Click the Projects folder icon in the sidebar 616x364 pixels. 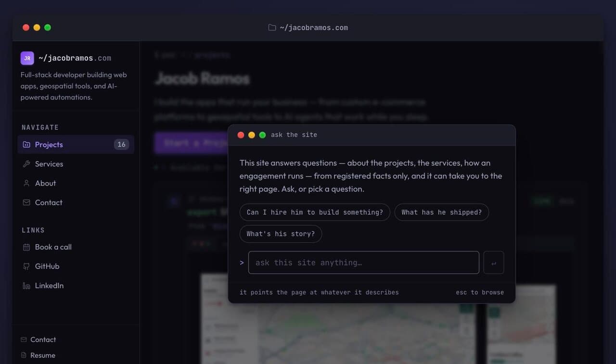[x=26, y=145]
